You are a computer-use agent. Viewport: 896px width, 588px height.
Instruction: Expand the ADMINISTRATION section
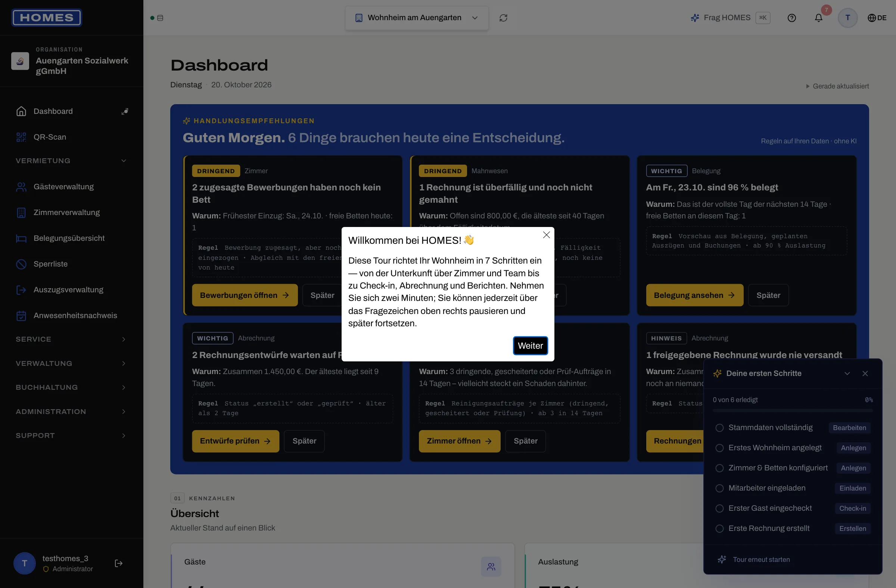pyautogui.click(x=72, y=411)
